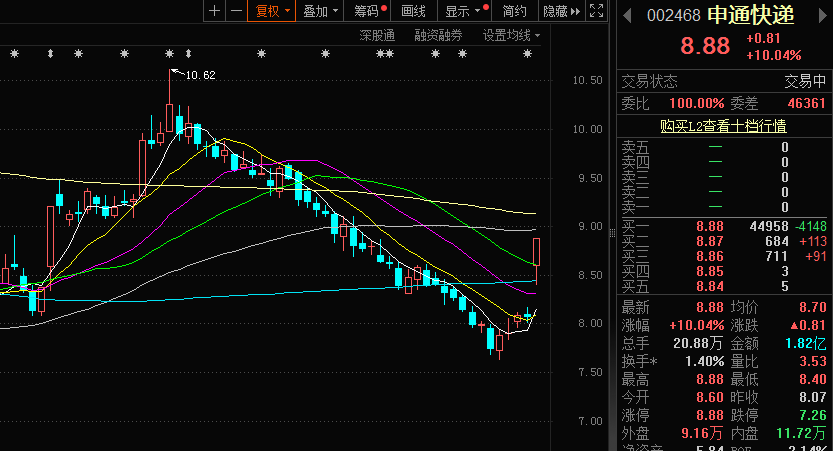Click the stock code 002468
This screenshot has height=451, width=833.
click(x=674, y=15)
